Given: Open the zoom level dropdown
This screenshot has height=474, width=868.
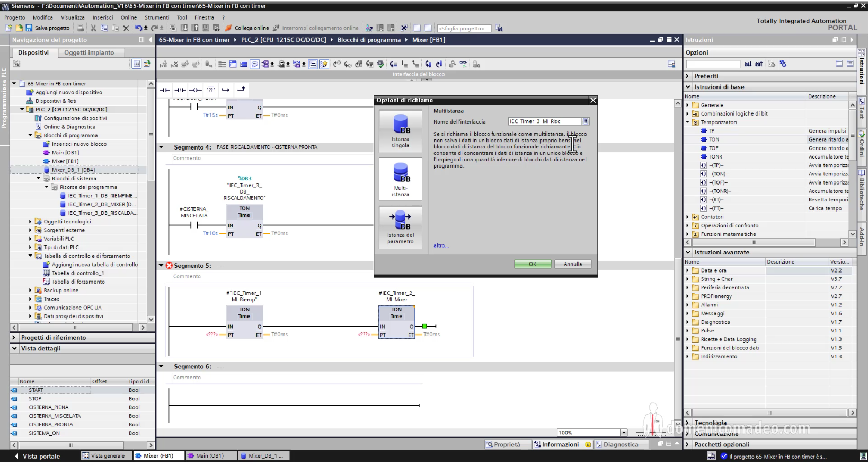Looking at the screenshot, I should (624, 433).
